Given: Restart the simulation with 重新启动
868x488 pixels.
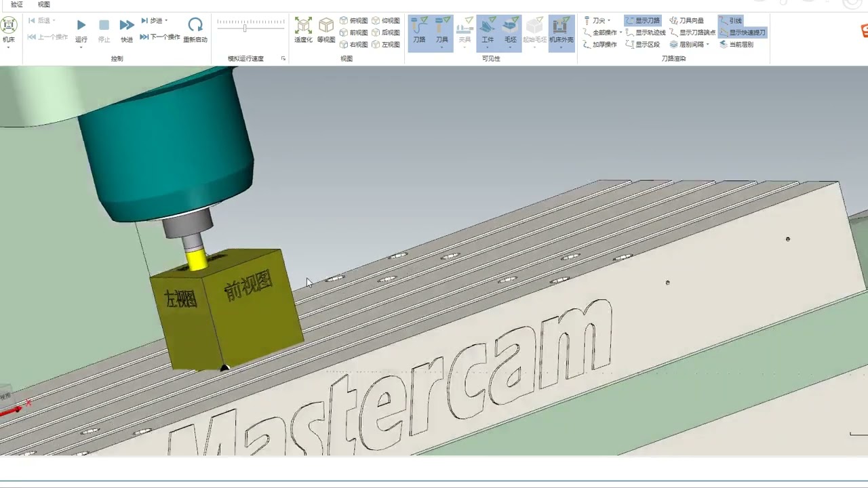Looking at the screenshot, I should (195, 30).
